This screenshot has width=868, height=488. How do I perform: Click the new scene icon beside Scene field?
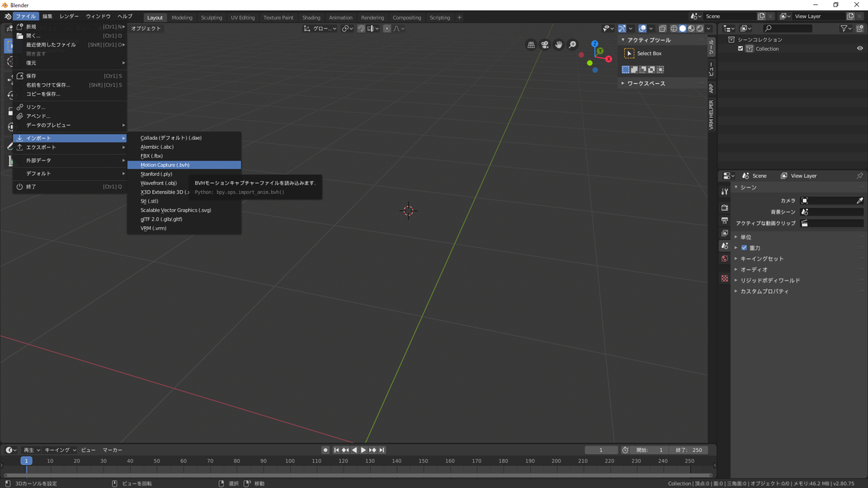coord(761,16)
